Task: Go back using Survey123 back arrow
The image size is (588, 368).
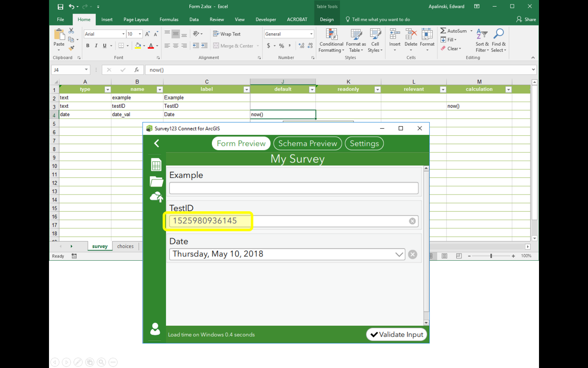Action: click(157, 143)
